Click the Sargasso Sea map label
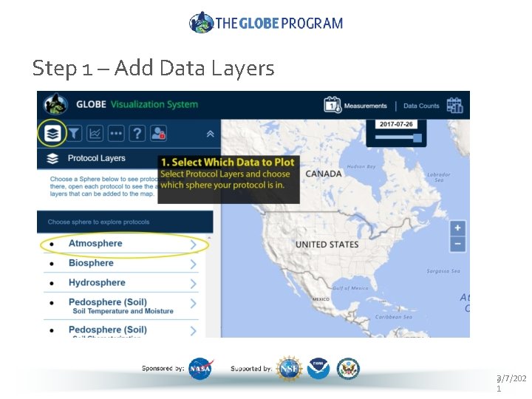Image resolution: width=532 pixels, height=399 pixels. pyautogui.click(x=443, y=271)
